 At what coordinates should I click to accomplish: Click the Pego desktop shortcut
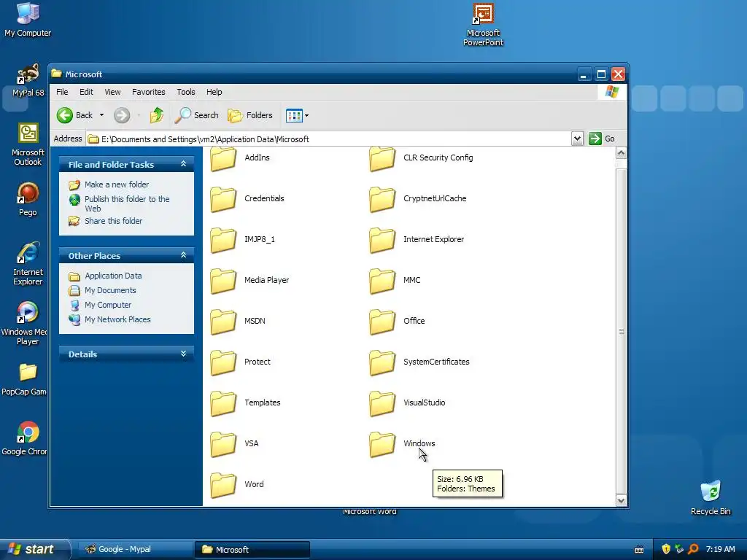pos(28,200)
